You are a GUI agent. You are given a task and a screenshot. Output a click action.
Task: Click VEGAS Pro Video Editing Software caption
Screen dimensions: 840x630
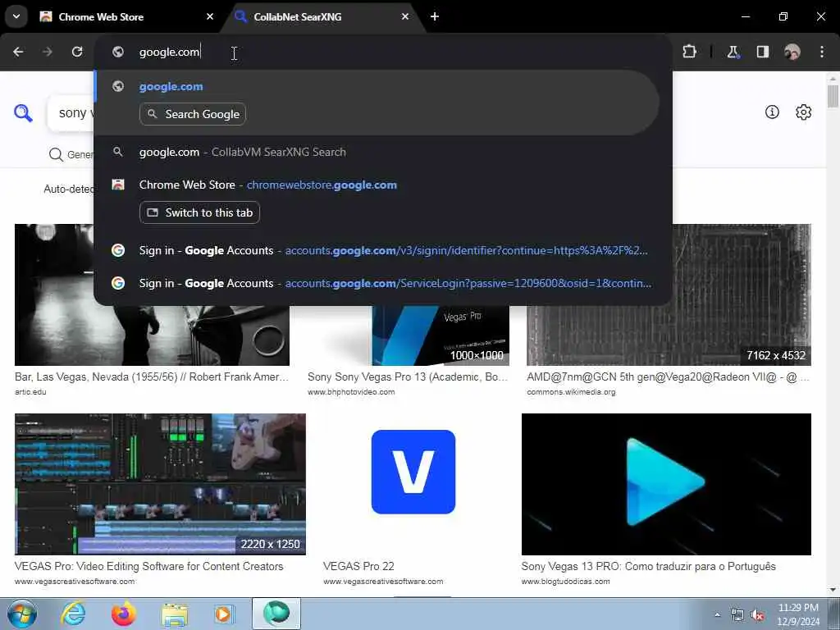(x=149, y=566)
